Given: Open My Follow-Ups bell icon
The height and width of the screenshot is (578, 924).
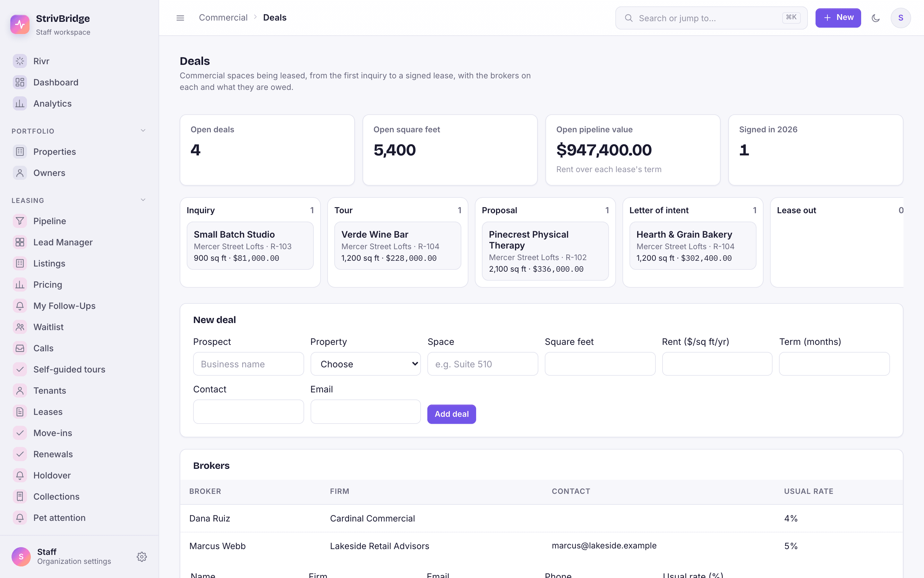Looking at the screenshot, I should point(20,306).
